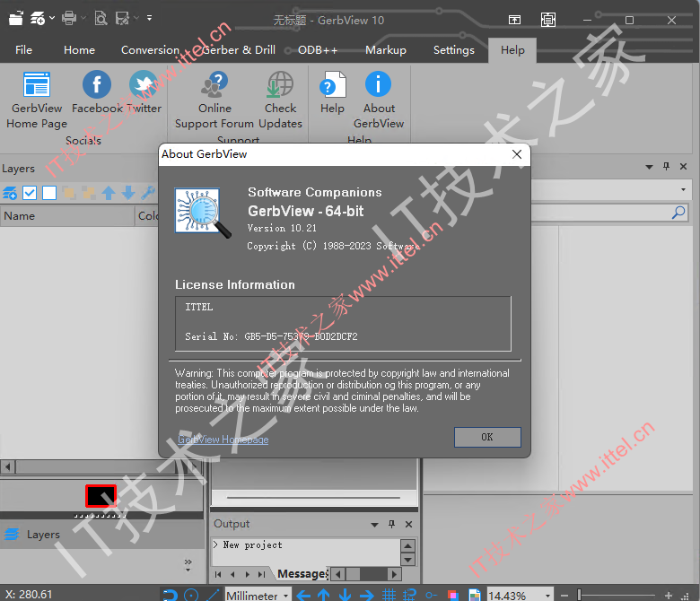
Task: Uncheck all layers empty box in Layers toolbar
Action: pyautogui.click(x=49, y=193)
